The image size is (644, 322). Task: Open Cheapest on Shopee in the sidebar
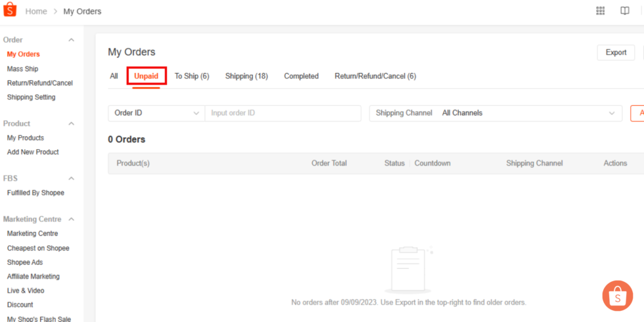pos(38,248)
